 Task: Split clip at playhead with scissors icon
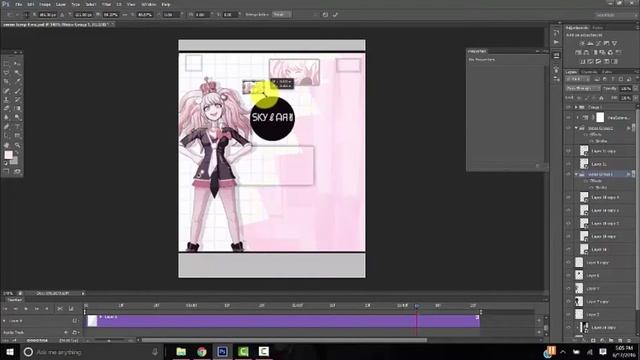(60, 309)
